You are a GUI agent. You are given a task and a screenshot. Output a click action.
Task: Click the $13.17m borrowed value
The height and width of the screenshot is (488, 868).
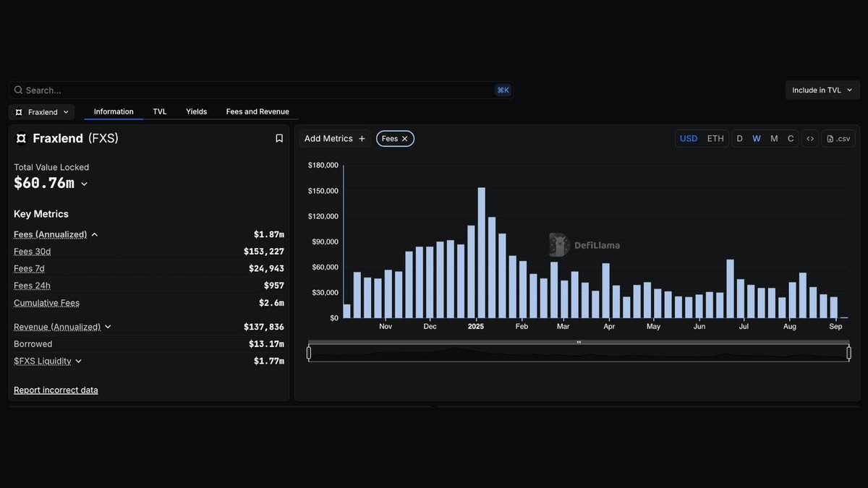point(266,344)
